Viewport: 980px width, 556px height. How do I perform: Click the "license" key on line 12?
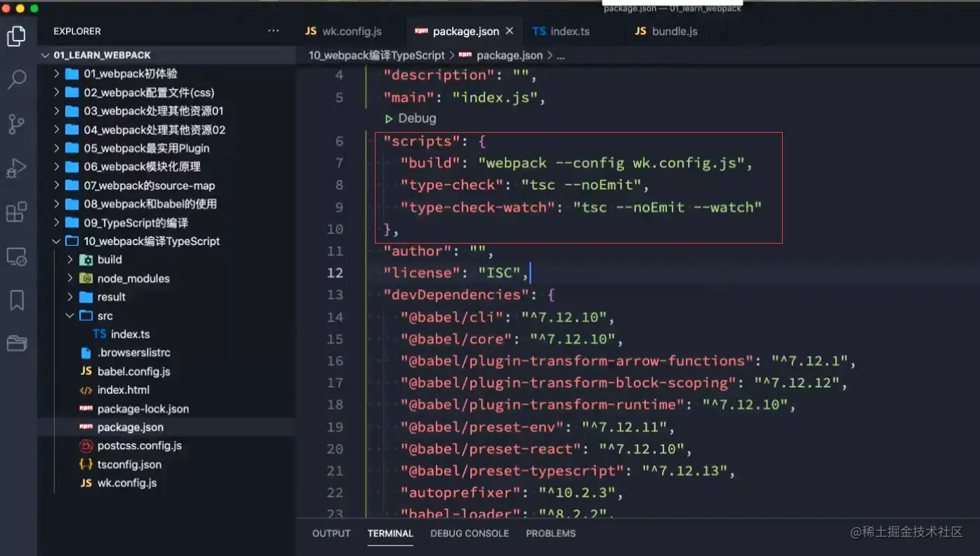422,273
